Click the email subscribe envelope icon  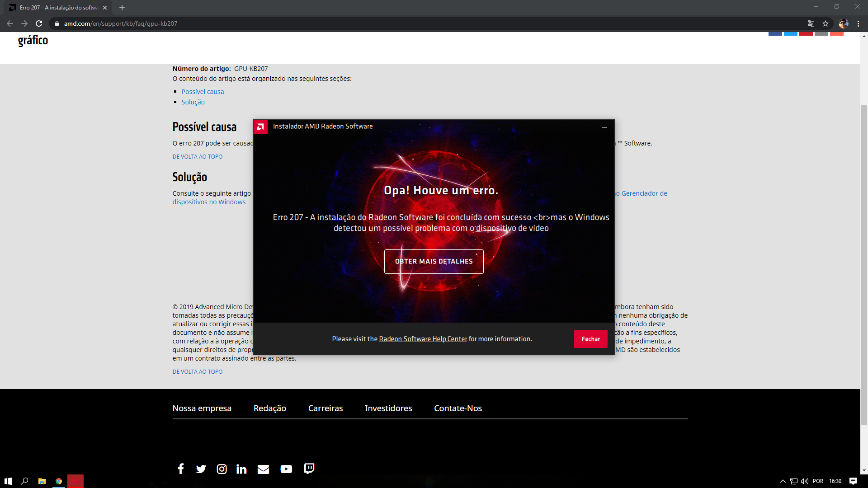point(263,469)
